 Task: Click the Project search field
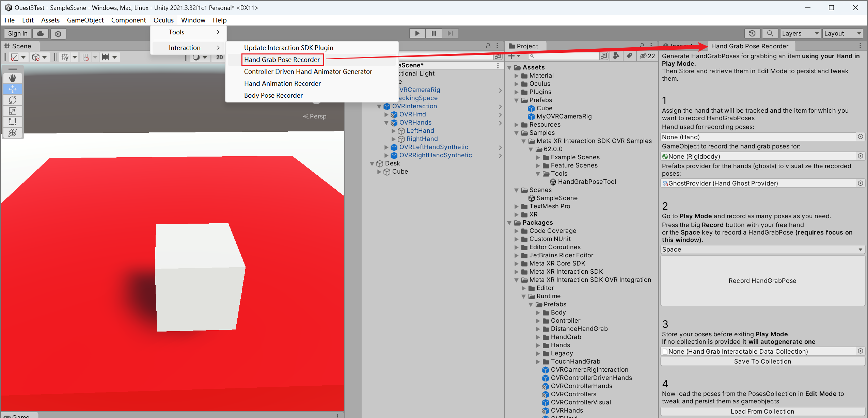coord(564,56)
